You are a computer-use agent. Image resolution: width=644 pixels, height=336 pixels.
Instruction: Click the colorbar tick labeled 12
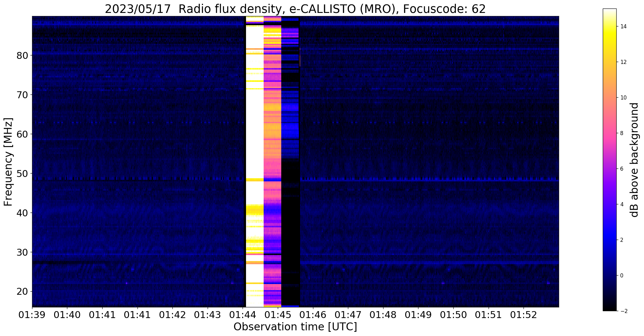(x=623, y=62)
